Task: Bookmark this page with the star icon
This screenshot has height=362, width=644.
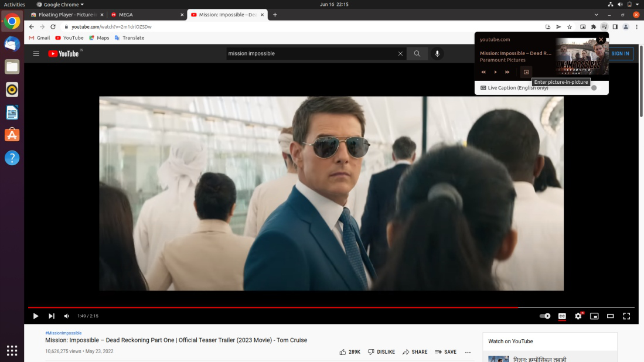Action: coord(569,27)
